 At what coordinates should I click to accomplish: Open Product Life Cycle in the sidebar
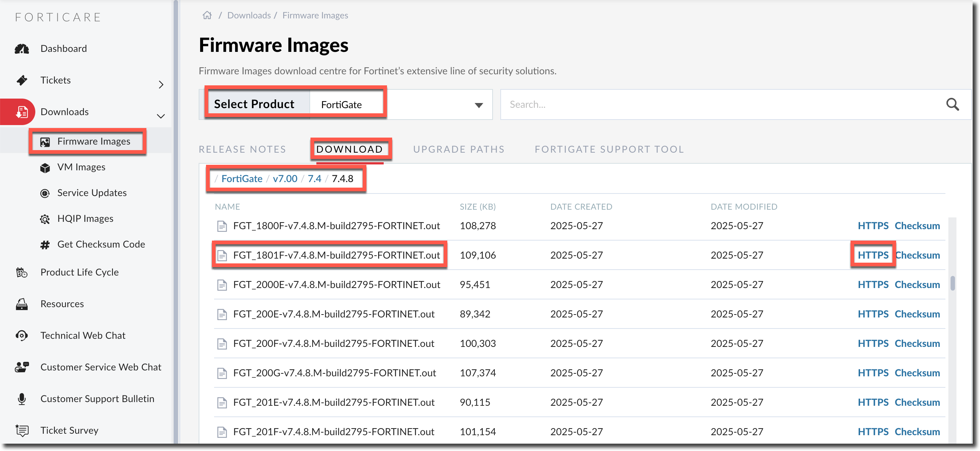pyautogui.click(x=79, y=272)
